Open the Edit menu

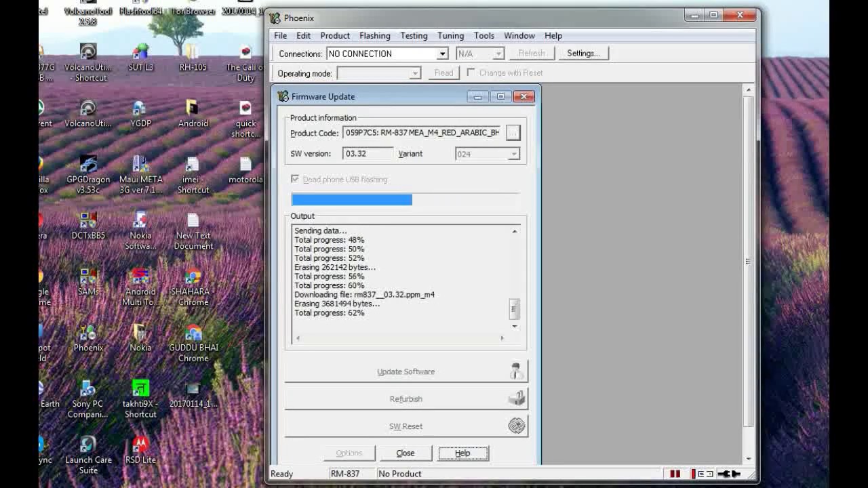(x=303, y=35)
